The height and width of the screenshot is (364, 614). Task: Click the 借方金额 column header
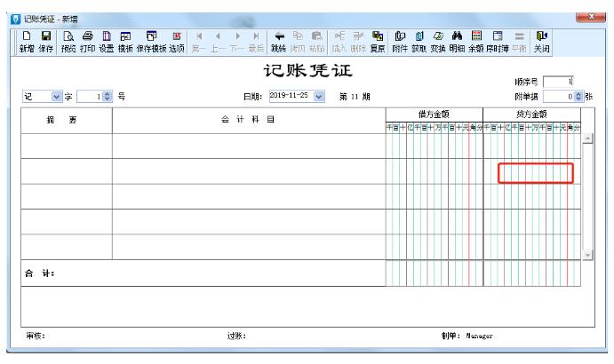click(434, 115)
